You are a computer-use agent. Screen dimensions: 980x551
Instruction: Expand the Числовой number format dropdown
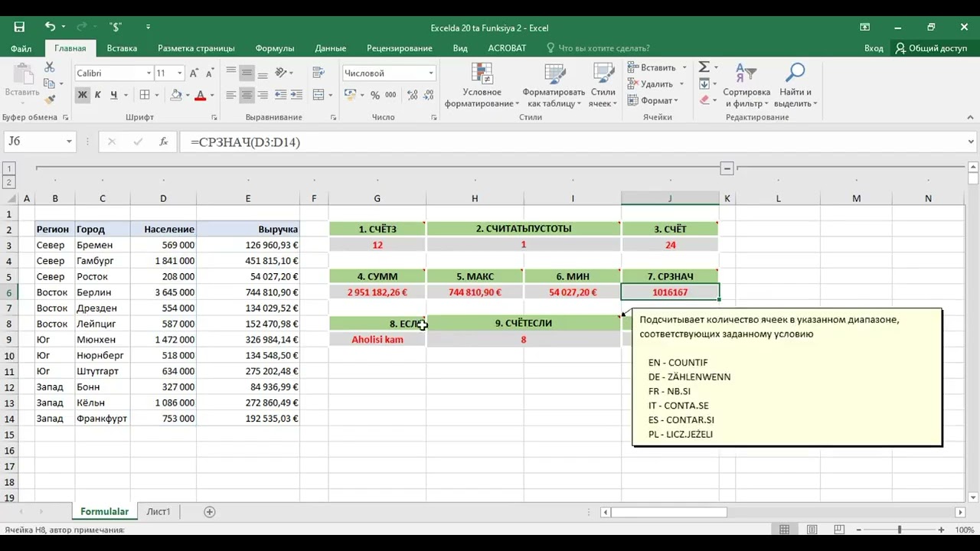(431, 73)
